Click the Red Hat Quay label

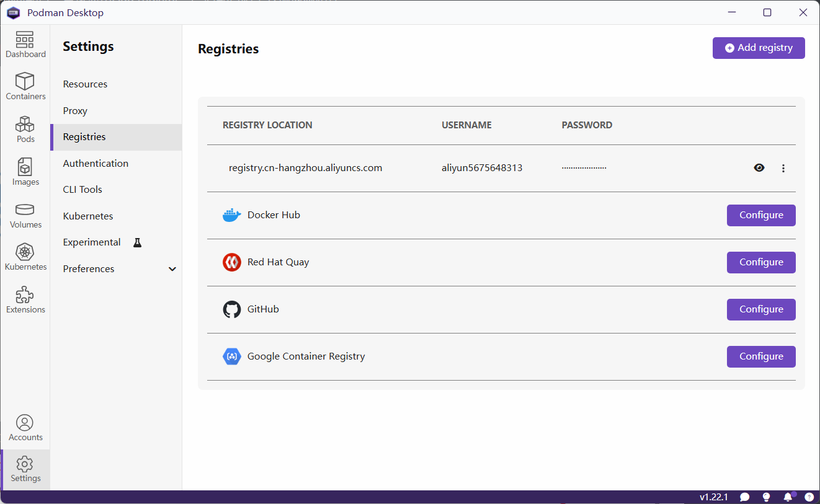click(x=278, y=262)
